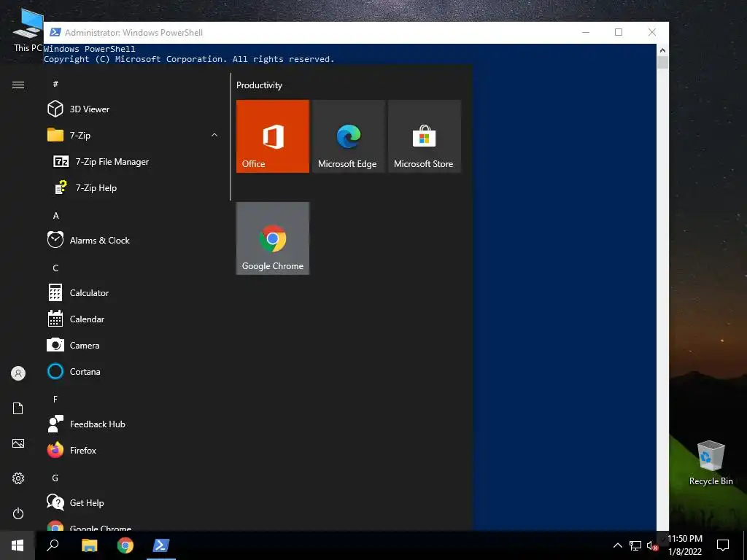Open File Explorer on the taskbar
Viewport: 747px width, 560px height.
click(89, 545)
